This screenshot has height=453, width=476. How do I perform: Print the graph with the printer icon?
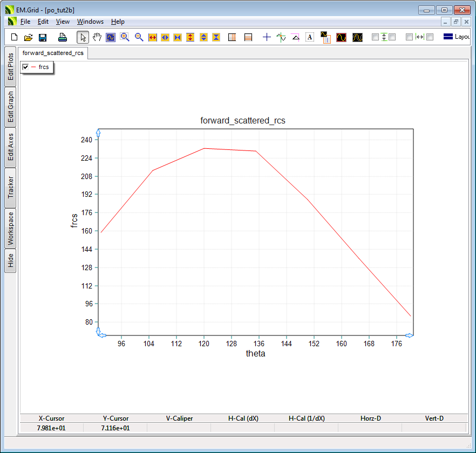pos(63,37)
